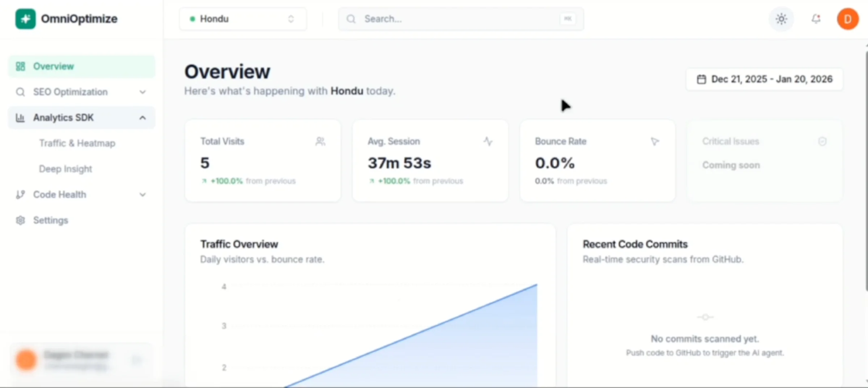Open Deep Insight submenu item
Viewport: 868px width, 388px height.
pyautogui.click(x=65, y=169)
